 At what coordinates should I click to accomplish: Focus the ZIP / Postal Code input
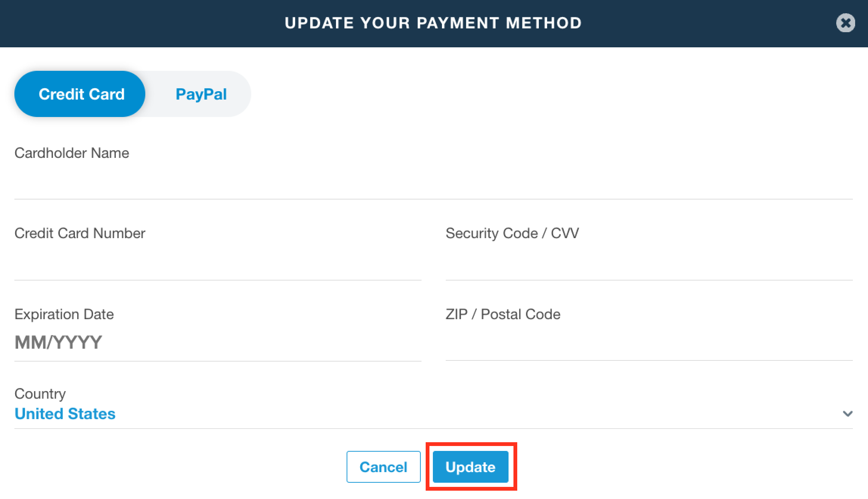(649, 343)
